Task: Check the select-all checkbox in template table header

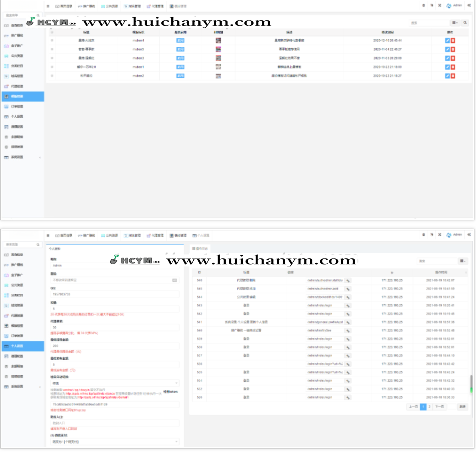Action: [x=52, y=32]
